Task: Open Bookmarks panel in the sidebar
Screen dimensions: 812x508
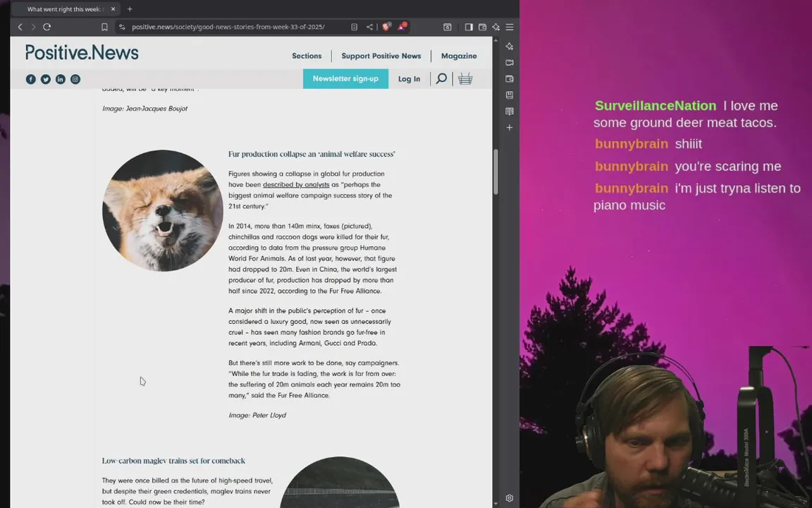Action: [x=510, y=95]
